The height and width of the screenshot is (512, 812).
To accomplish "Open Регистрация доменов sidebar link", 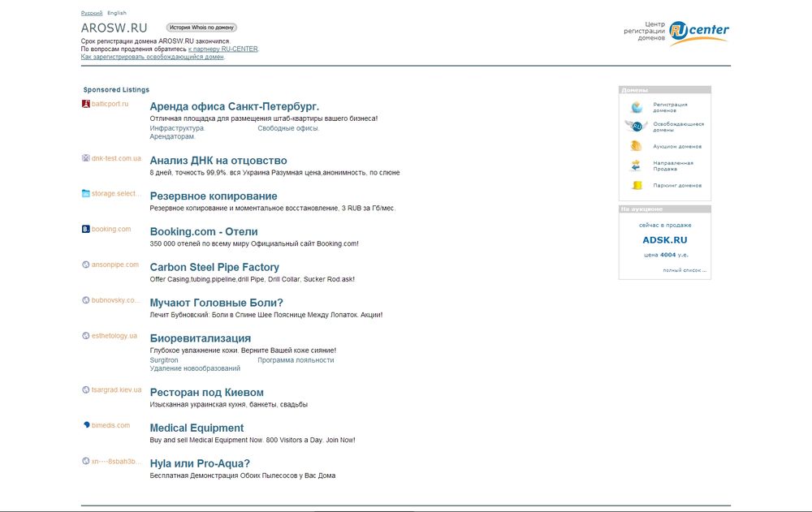I will pos(670,107).
